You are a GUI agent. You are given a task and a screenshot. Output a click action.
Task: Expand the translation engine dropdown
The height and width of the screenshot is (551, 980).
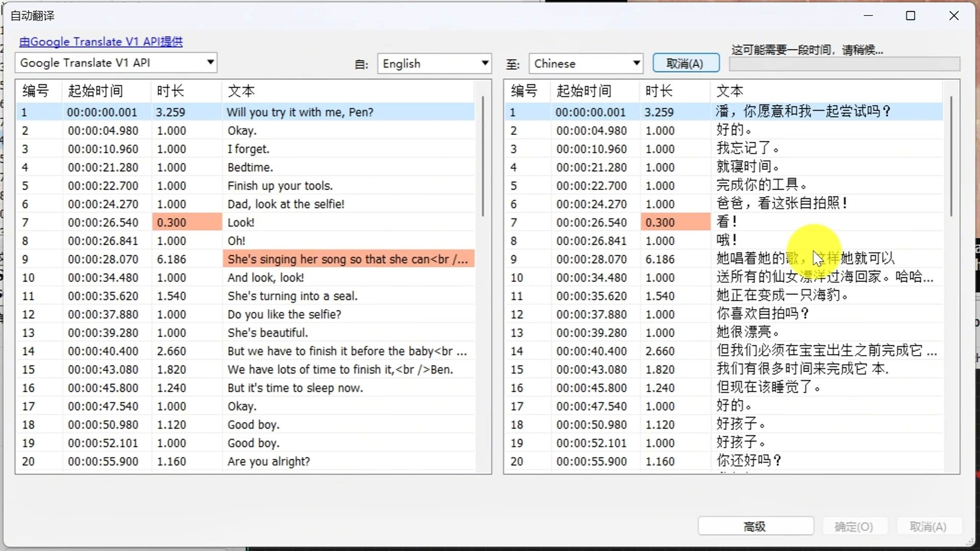pos(210,62)
